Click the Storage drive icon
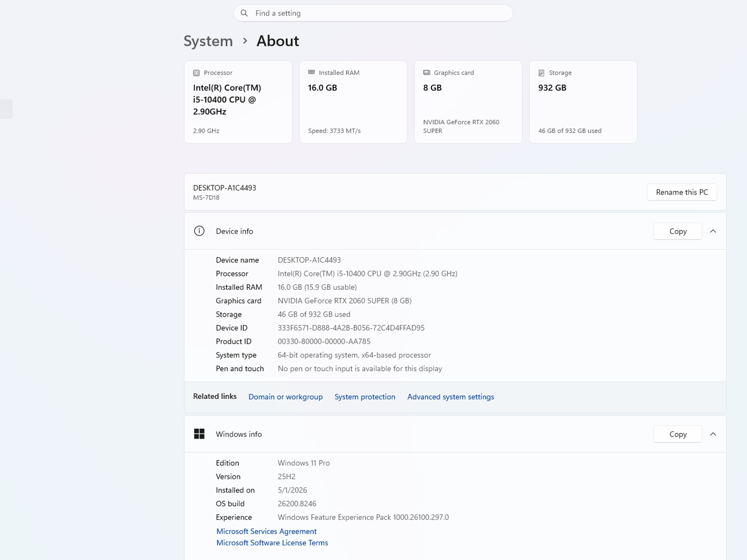Viewport: 747px width, 560px height. coord(541,73)
